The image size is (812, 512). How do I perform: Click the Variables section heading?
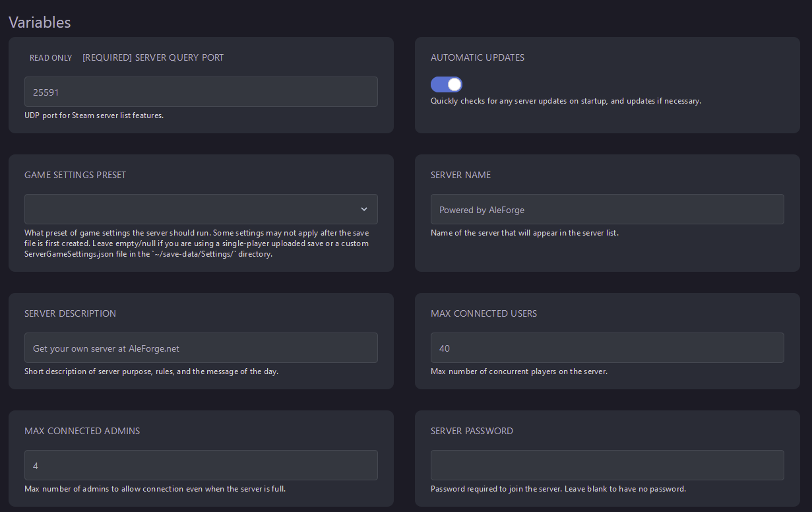click(40, 22)
